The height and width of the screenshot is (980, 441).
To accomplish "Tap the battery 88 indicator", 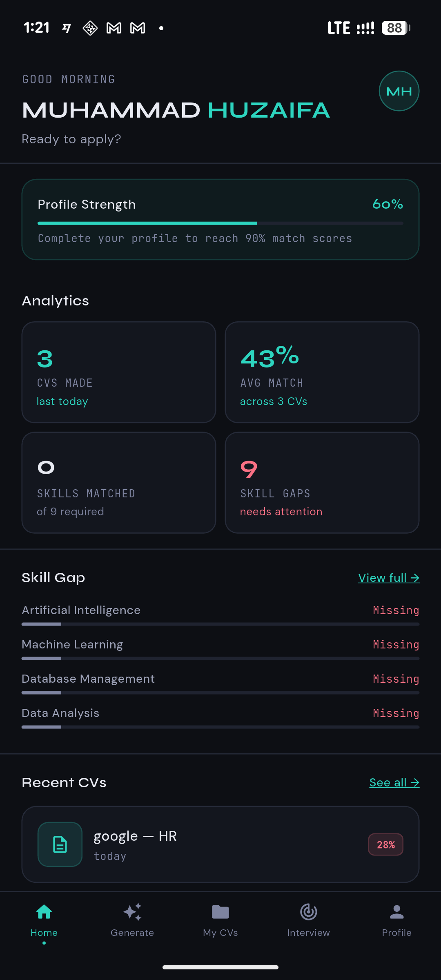I will click(396, 28).
